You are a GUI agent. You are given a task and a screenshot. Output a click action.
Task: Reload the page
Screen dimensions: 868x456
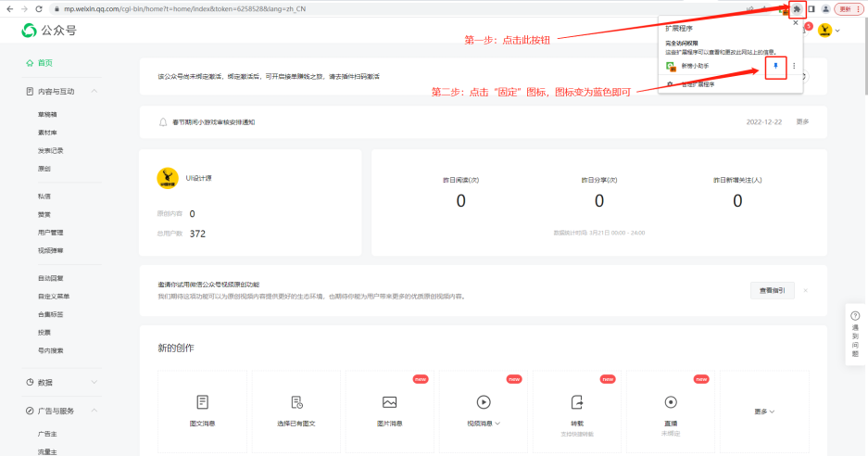(x=38, y=9)
